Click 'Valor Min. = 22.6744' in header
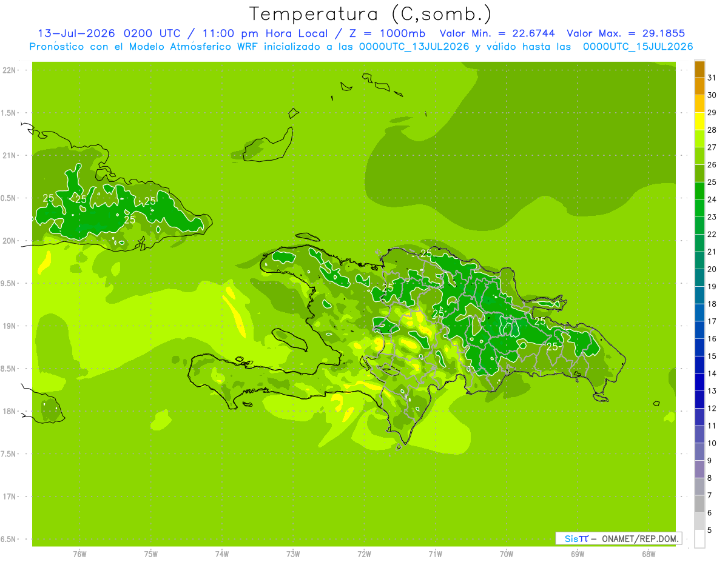The height and width of the screenshot is (562, 728). [498, 34]
